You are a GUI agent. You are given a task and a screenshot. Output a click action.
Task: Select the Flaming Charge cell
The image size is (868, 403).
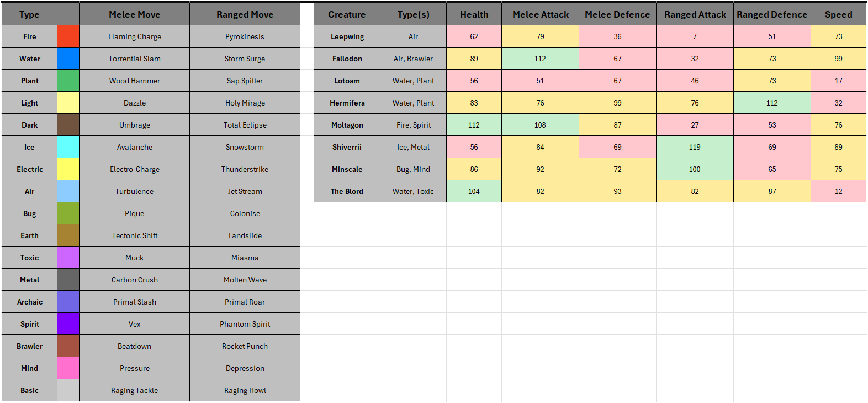tap(134, 36)
